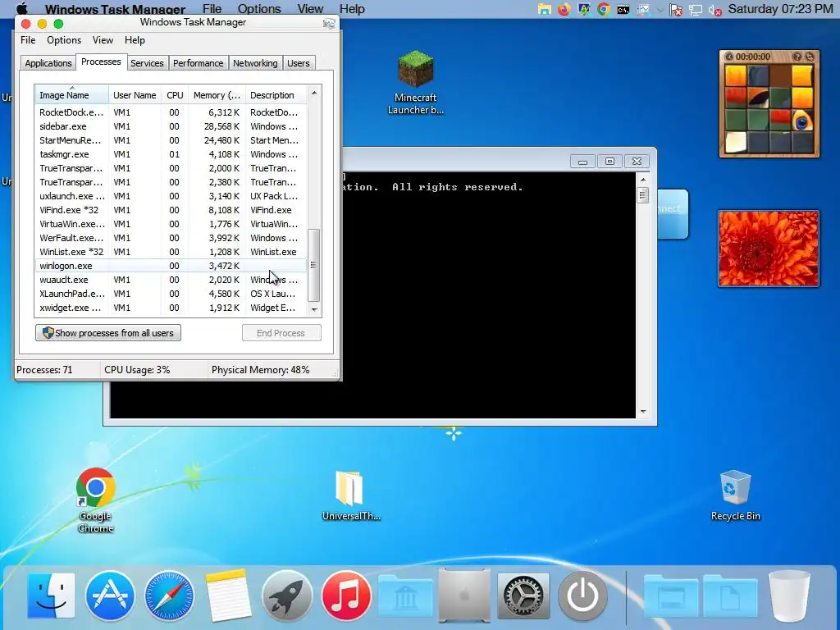The height and width of the screenshot is (630, 840).
Task: Expand hidden tray icons chevron
Action: [x=660, y=10]
